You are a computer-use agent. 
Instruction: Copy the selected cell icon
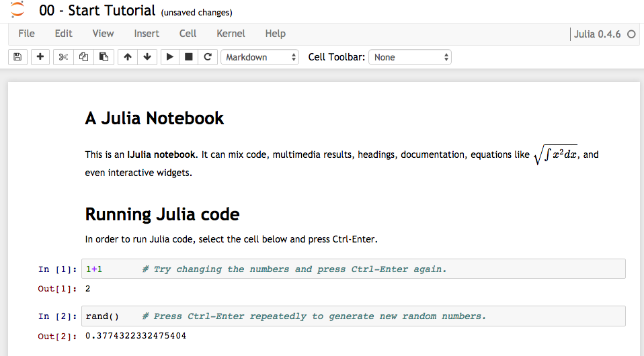coord(83,57)
